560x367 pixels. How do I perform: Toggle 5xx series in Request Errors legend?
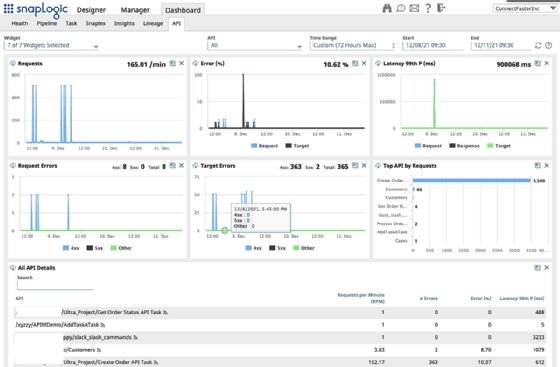pos(95,248)
